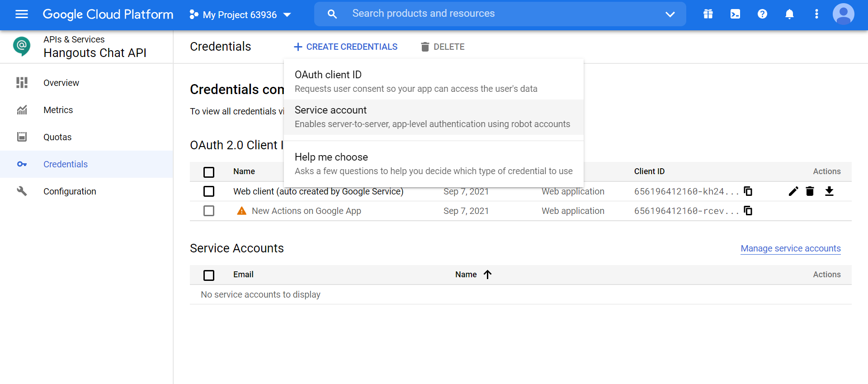Image resolution: width=868 pixels, height=384 pixels.
Task: Click the search magnifier icon
Action: (332, 14)
